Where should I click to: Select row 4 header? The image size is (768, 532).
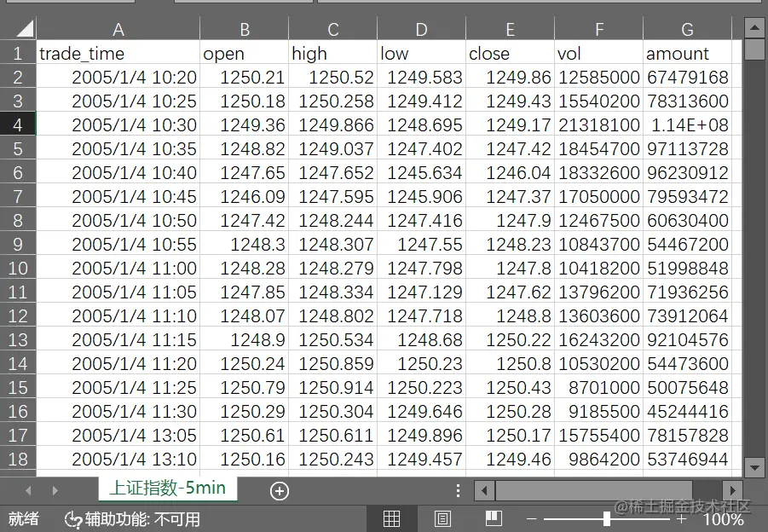(18, 125)
